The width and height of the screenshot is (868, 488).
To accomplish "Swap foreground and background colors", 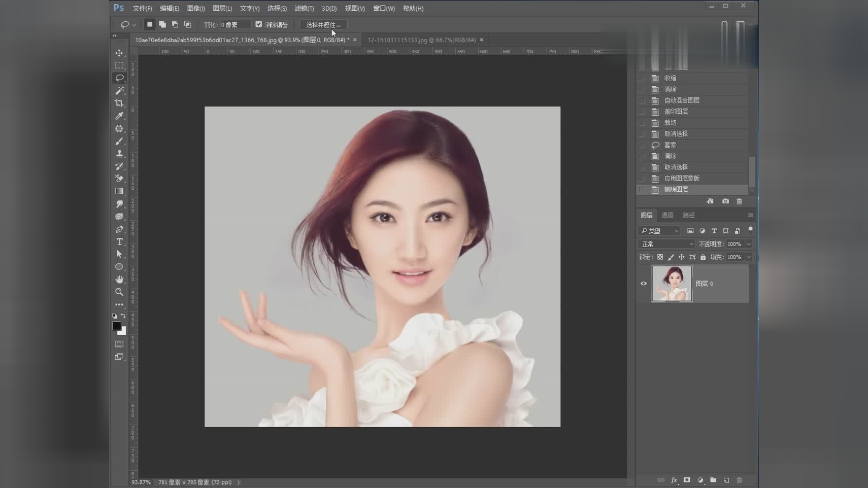I will 123,316.
